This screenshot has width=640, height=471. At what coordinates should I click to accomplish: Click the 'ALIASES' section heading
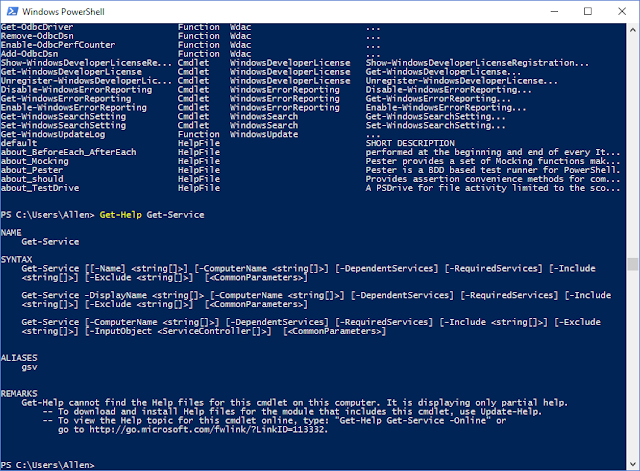tap(19, 358)
